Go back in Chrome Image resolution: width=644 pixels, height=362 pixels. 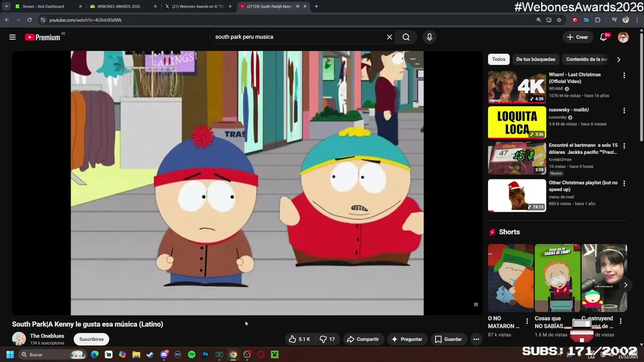point(7,20)
